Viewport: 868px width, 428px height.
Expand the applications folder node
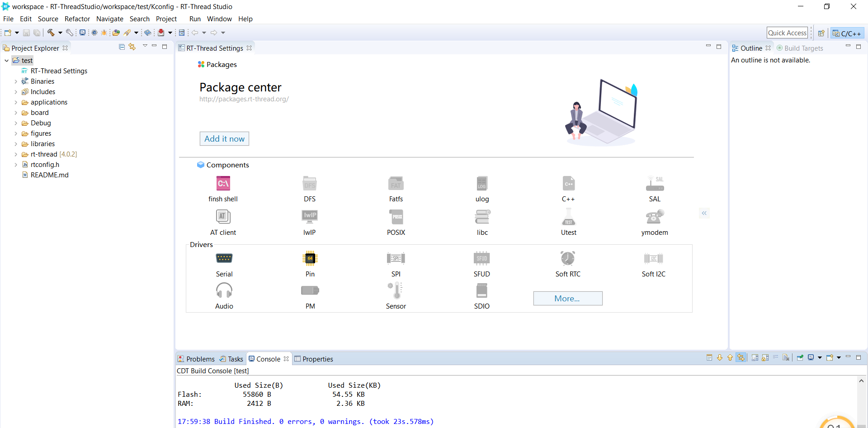[16, 102]
